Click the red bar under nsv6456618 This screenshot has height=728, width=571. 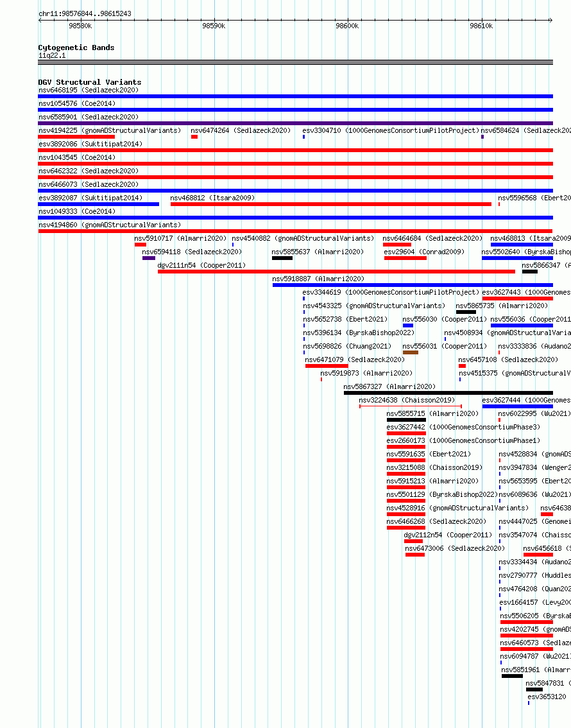pyautogui.click(x=538, y=555)
